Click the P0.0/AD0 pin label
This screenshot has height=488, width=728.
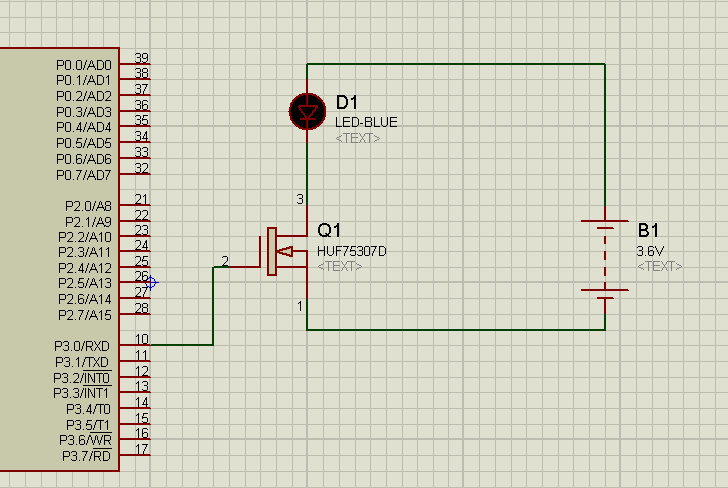click(84, 64)
